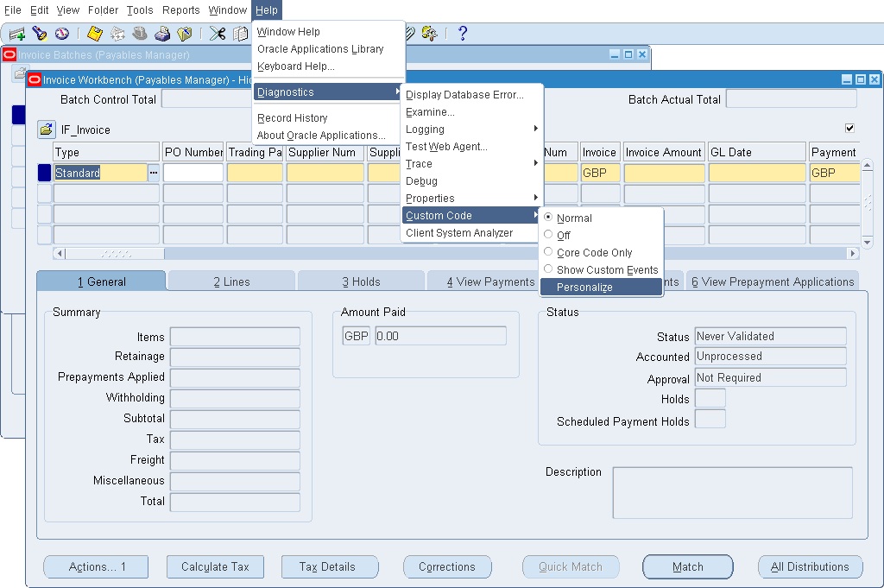This screenshot has height=588, width=884.
Task: Click the Match button
Action: (x=688, y=566)
